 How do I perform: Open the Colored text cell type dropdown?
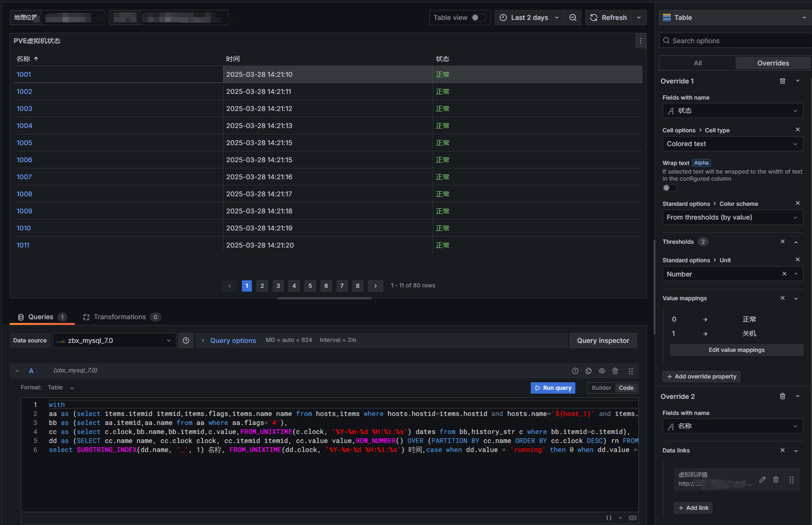[x=733, y=144]
